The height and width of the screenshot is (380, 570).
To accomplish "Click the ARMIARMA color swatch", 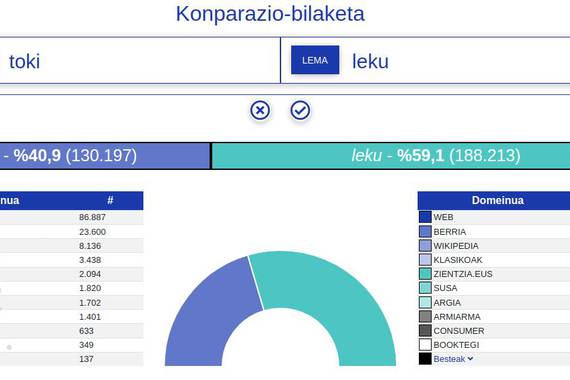I will point(425,317).
